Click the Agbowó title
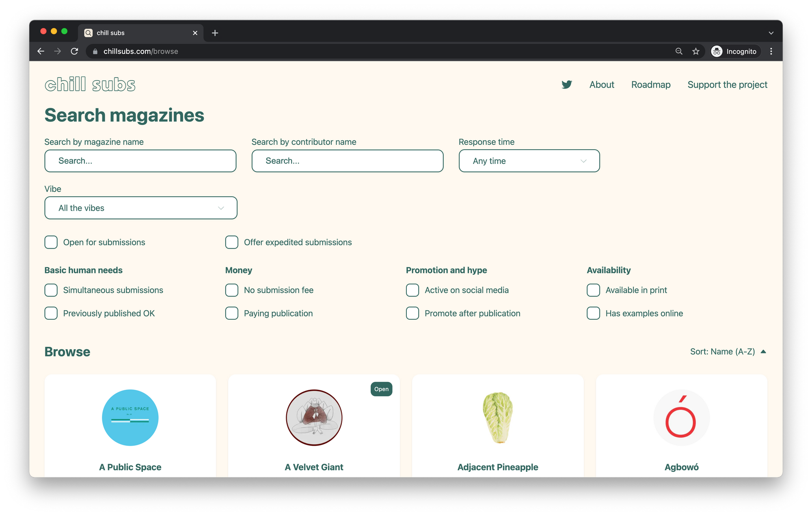Viewport: 812px width, 516px height. coord(681,467)
